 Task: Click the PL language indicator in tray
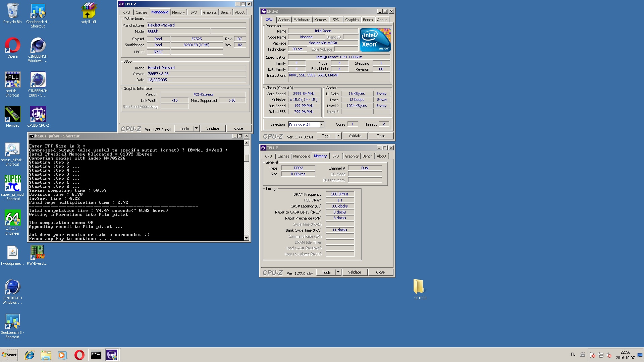point(573,354)
